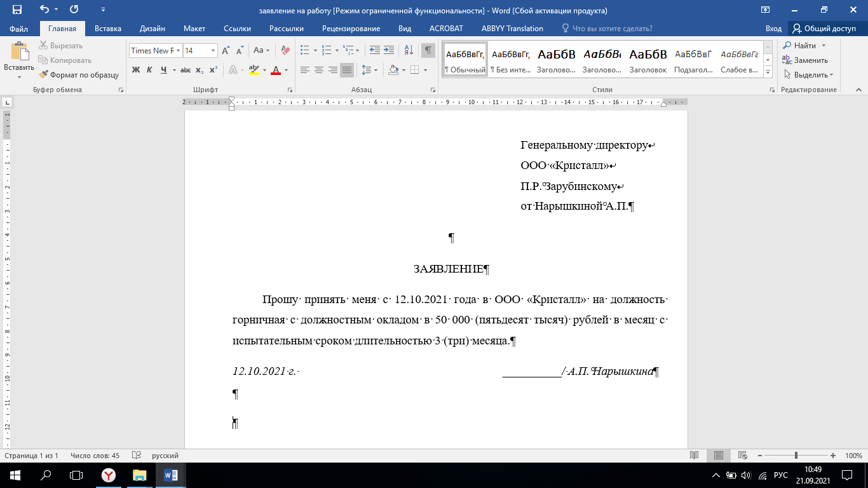Apply red font color
The width and height of the screenshot is (868, 488).
click(276, 70)
